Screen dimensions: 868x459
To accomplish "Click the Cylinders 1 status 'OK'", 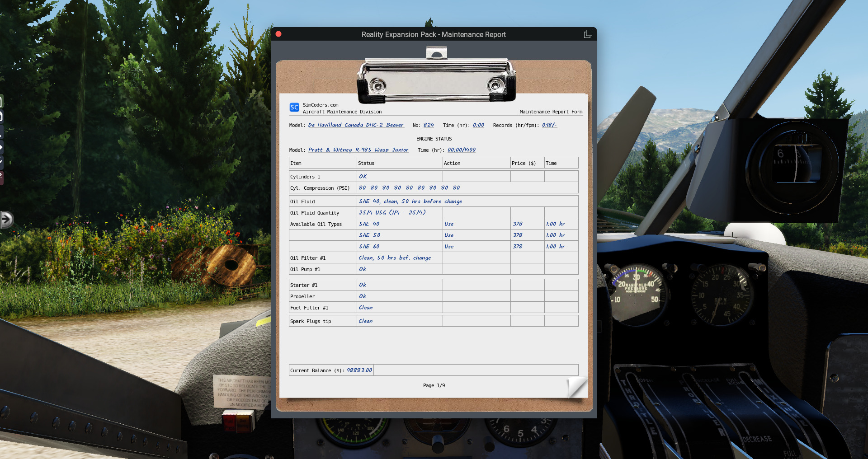I will tap(363, 177).
